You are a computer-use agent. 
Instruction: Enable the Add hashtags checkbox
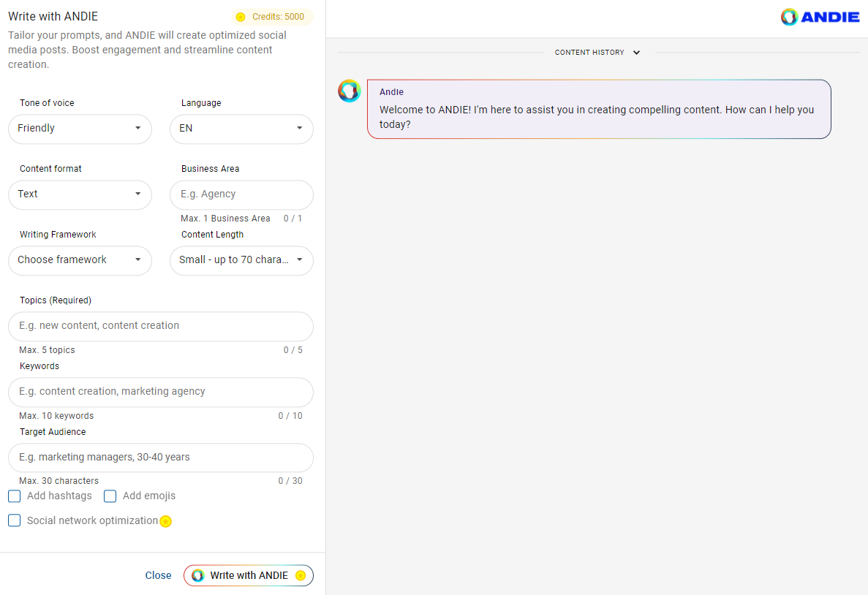coord(15,496)
